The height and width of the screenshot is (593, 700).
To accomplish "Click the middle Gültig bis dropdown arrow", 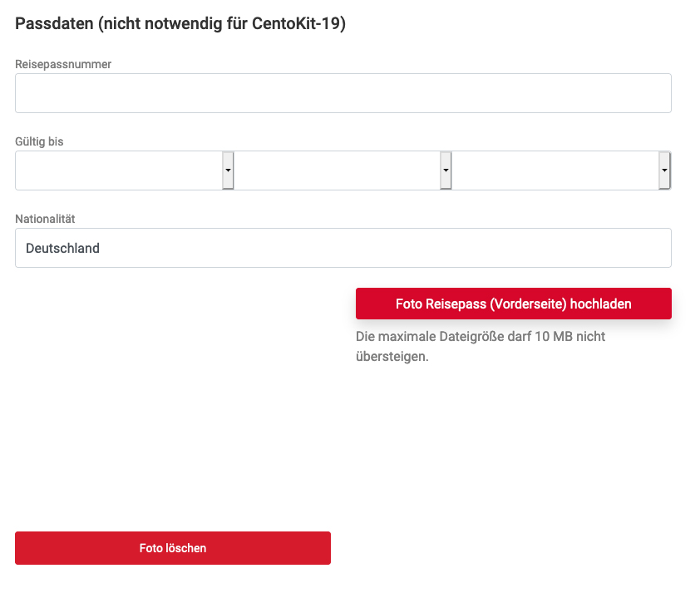I will coord(446,170).
